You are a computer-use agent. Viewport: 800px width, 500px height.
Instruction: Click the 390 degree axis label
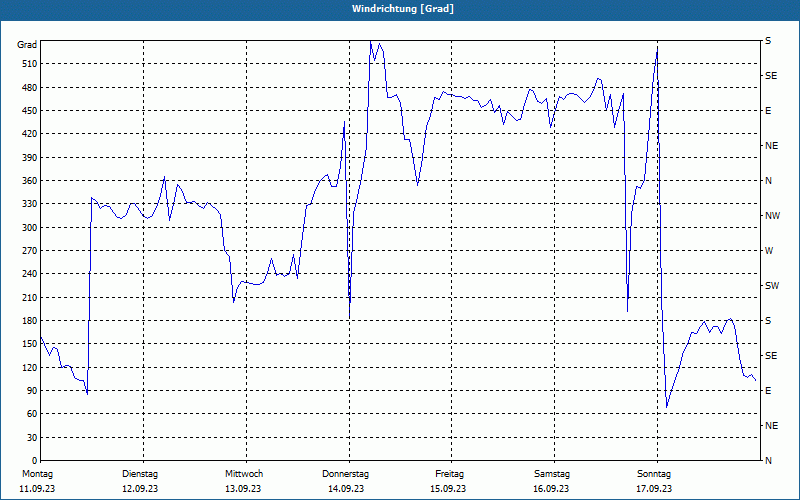tap(30, 158)
